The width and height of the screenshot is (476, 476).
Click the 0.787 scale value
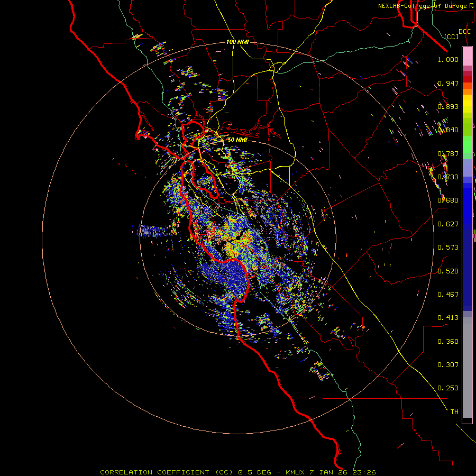click(448, 153)
